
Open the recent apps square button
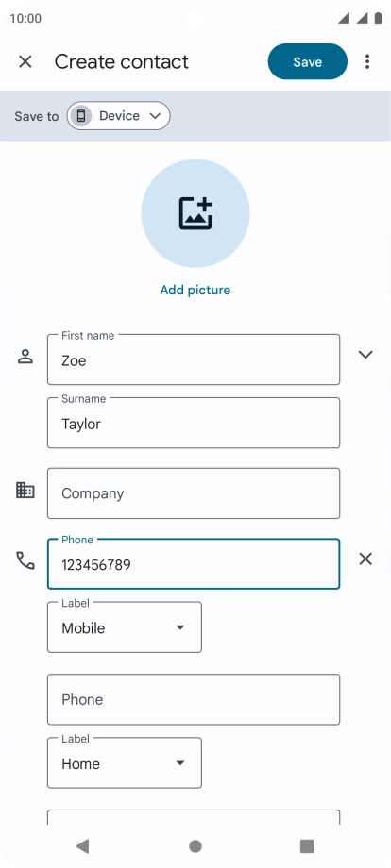307,846
